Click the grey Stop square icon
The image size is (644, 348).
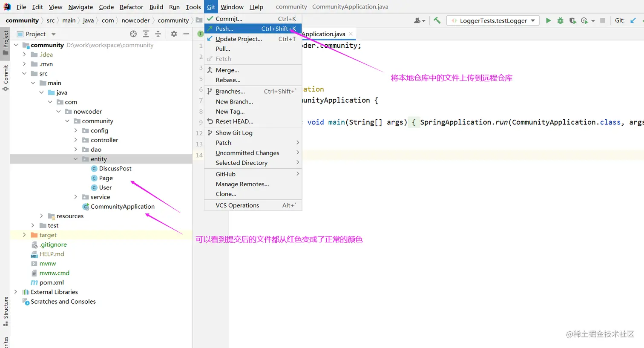[x=602, y=20]
